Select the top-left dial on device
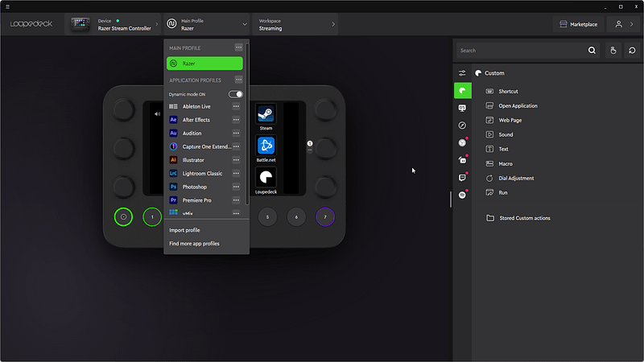The height and width of the screenshot is (362, 644). click(x=123, y=109)
